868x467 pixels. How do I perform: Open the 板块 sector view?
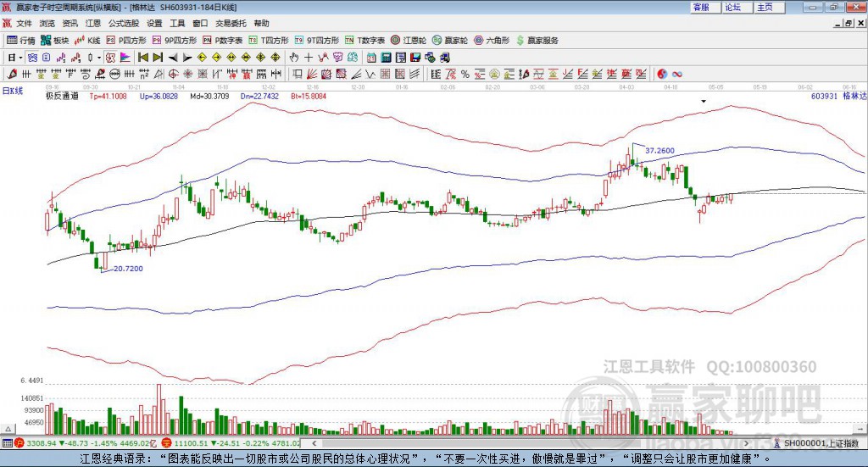pyautogui.click(x=54, y=41)
